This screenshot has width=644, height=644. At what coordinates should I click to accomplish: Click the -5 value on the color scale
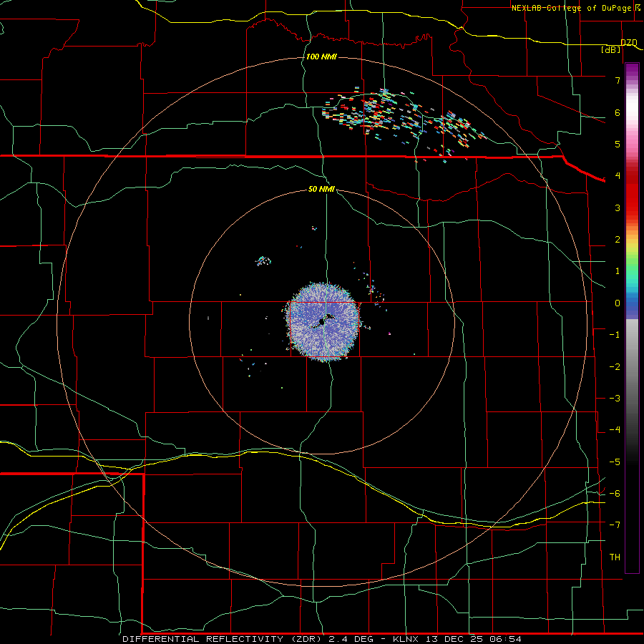point(615,462)
